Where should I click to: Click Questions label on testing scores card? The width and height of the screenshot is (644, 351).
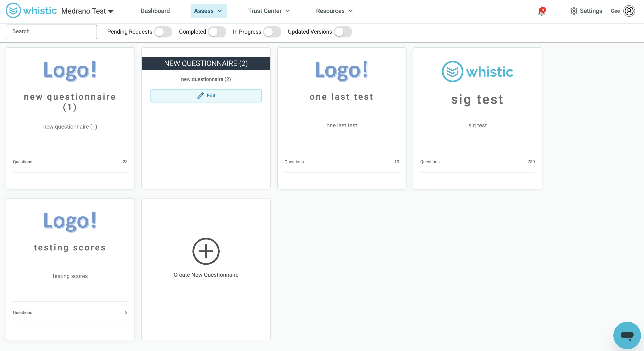click(x=22, y=312)
